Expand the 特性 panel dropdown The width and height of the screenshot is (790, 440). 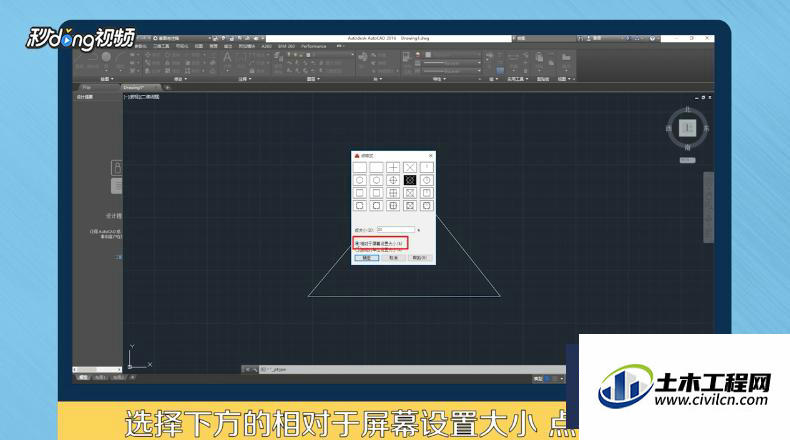point(439,79)
